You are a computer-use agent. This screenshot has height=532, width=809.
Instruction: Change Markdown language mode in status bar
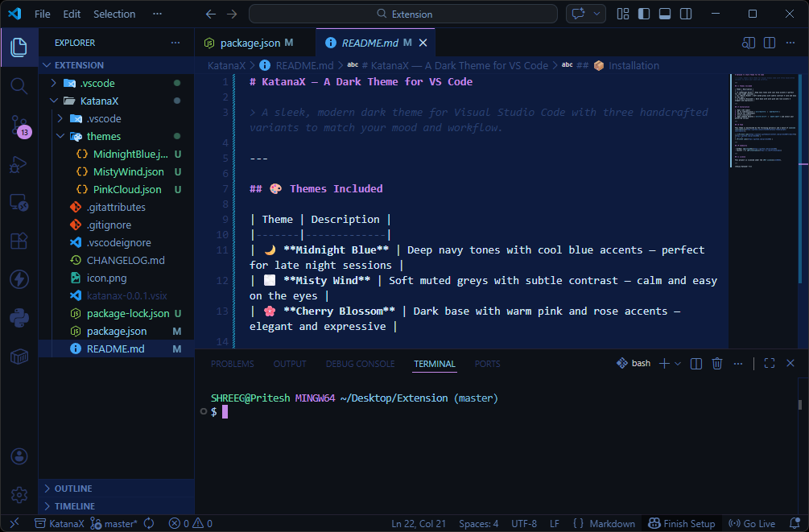pos(613,523)
